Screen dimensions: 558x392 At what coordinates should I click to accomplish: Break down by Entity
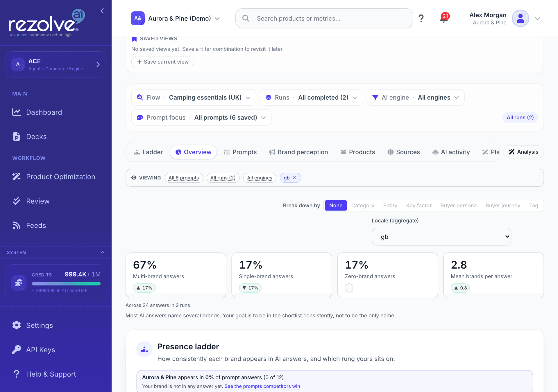click(390, 206)
